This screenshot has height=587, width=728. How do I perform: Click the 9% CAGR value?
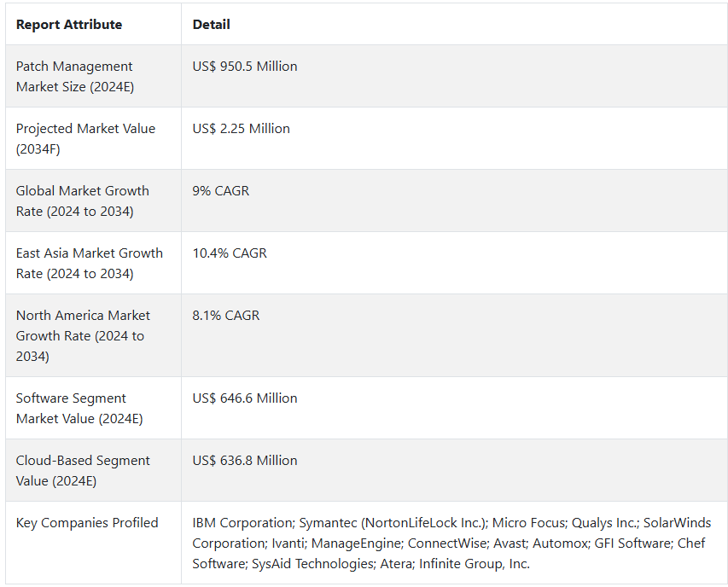click(x=221, y=191)
